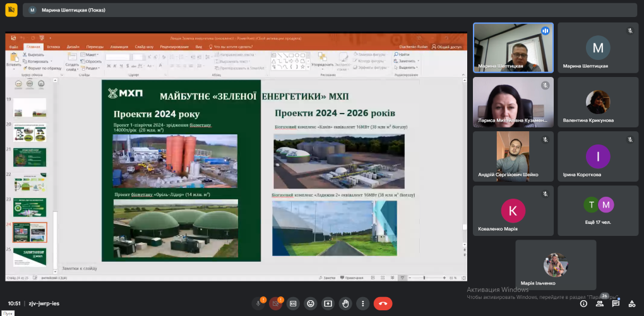Image resolution: width=644 pixels, height=316 pixels.
Task: Switch to Дизайн ribbon tab
Action: click(73, 47)
